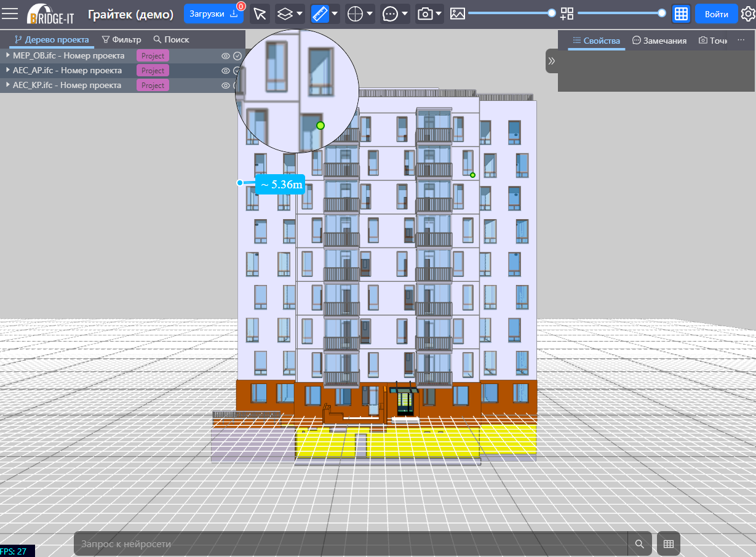Collapse the right panel with the double chevron

pos(552,61)
